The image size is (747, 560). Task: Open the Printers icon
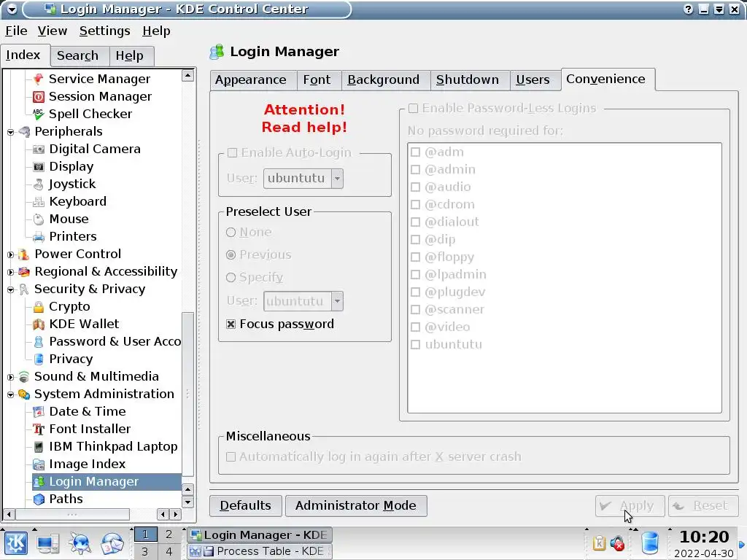coord(38,237)
